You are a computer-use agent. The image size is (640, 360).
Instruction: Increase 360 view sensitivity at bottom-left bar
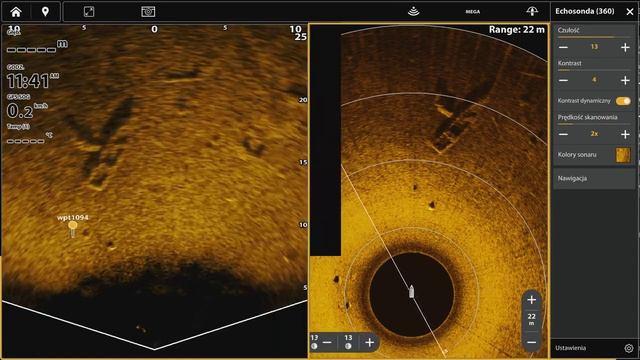(x=369, y=342)
